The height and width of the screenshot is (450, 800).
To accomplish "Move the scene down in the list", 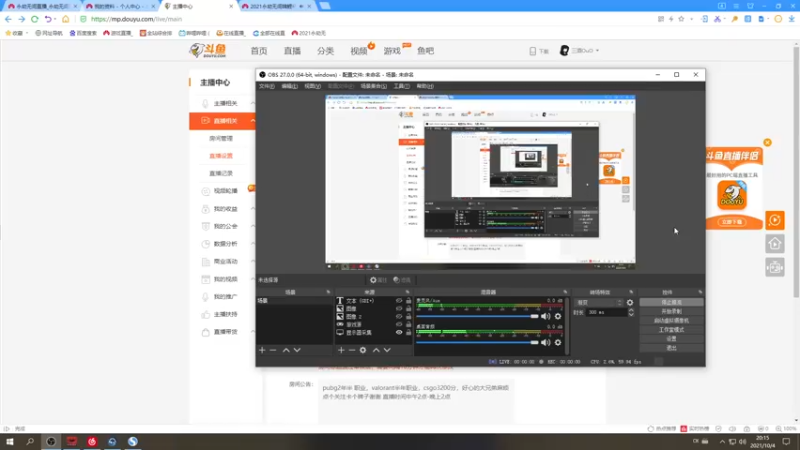I will coord(297,350).
